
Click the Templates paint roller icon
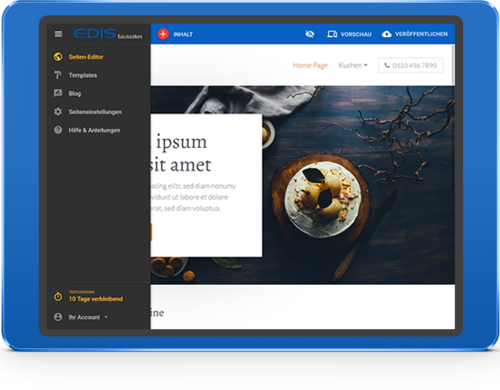tap(58, 75)
